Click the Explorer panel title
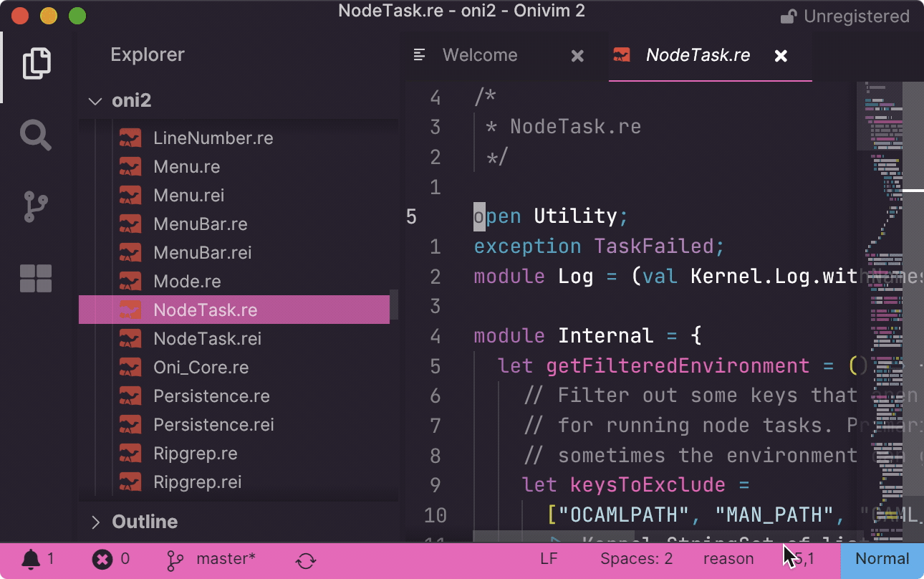Screen dimensions: 924x579 148,55
